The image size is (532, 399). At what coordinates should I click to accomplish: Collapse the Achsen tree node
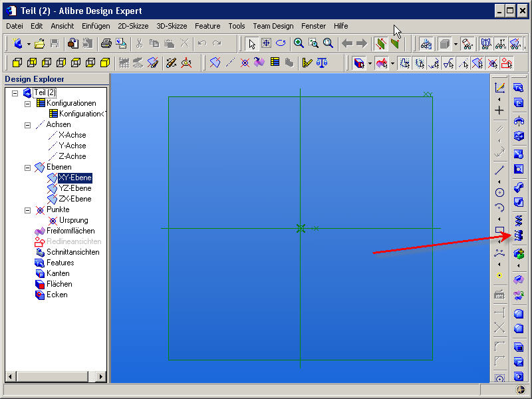(27, 125)
